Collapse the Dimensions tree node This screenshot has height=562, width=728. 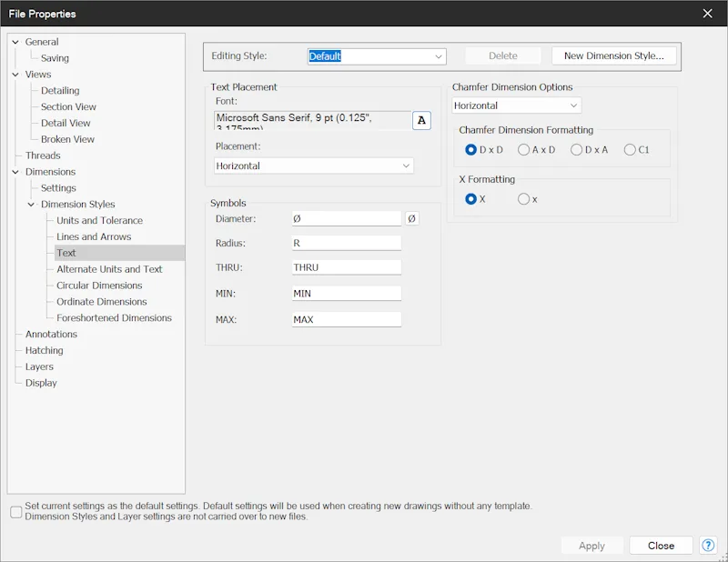click(x=15, y=172)
